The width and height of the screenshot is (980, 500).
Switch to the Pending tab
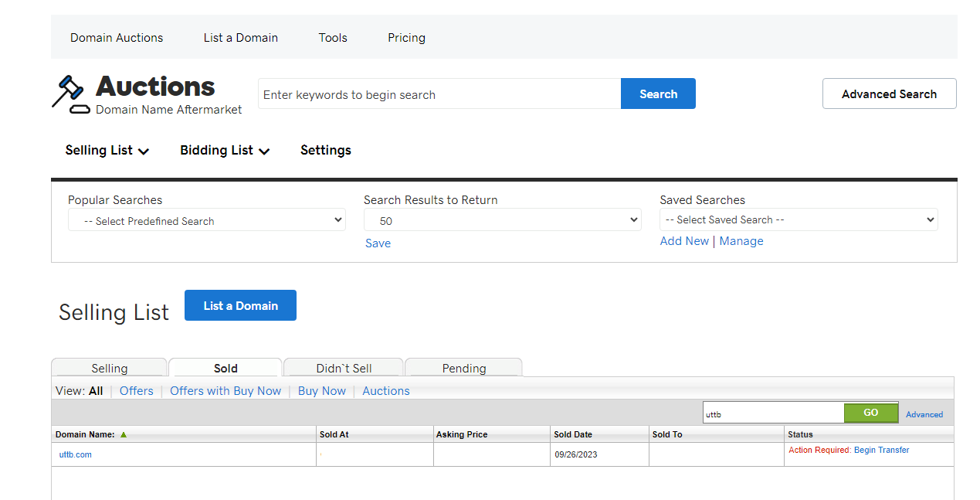464,368
